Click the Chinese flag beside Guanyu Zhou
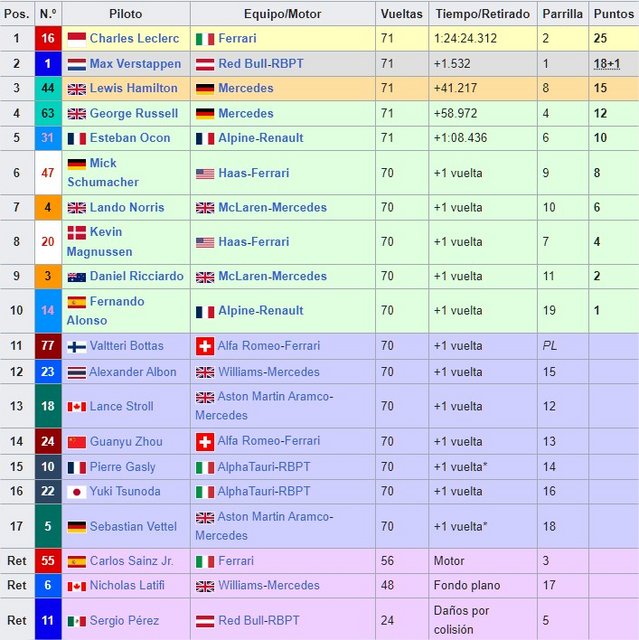 coord(77,442)
